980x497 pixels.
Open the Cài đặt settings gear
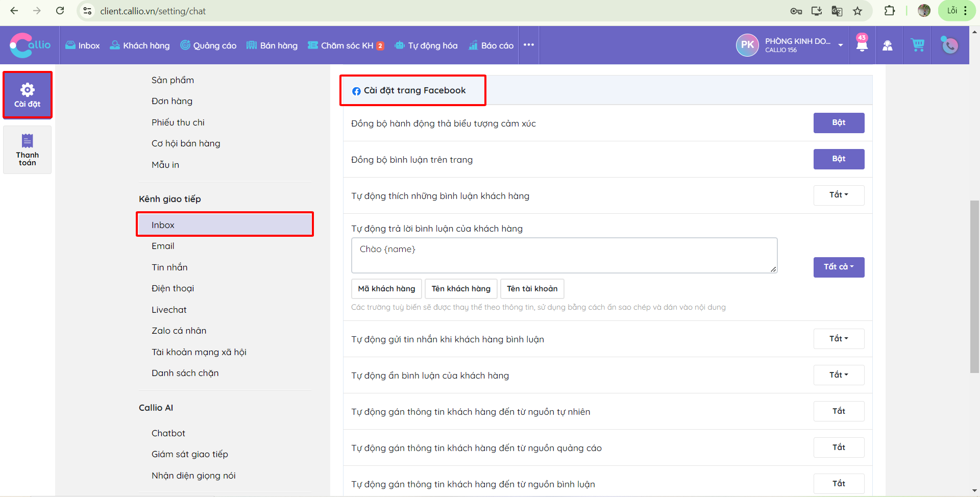(x=28, y=95)
